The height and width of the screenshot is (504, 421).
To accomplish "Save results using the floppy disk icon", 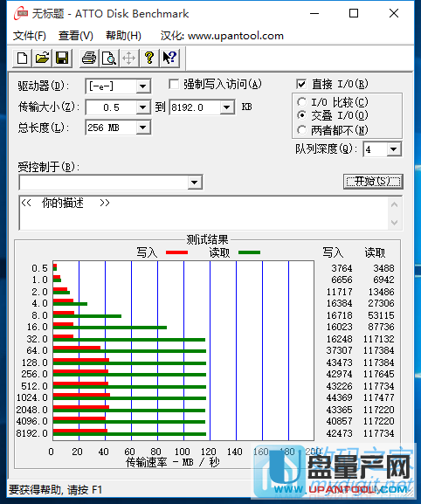I will [62, 59].
